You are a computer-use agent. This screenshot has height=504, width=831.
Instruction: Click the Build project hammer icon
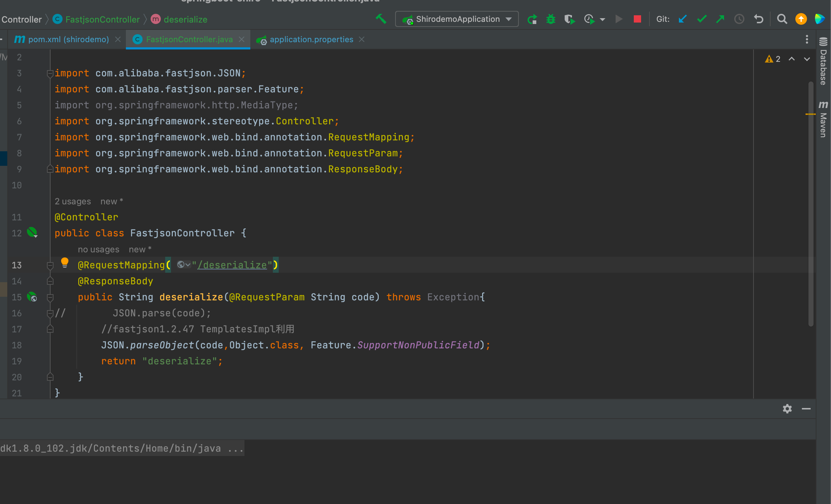pos(381,19)
